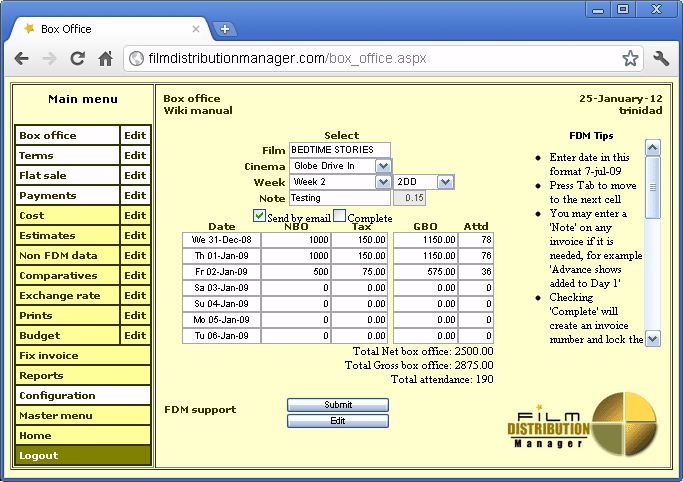The height and width of the screenshot is (482, 683).
Task: Click the browser back arrow
Action: coord(21,59)
